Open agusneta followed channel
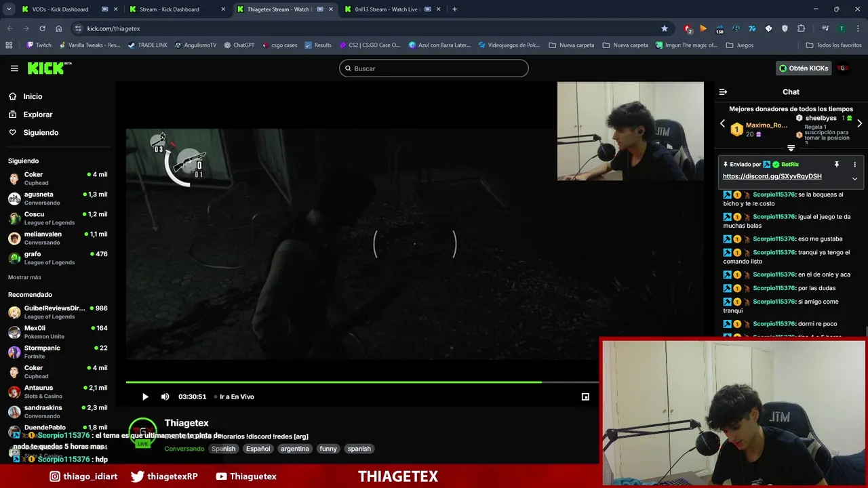868x488 pixels. (x=58, y=198)
